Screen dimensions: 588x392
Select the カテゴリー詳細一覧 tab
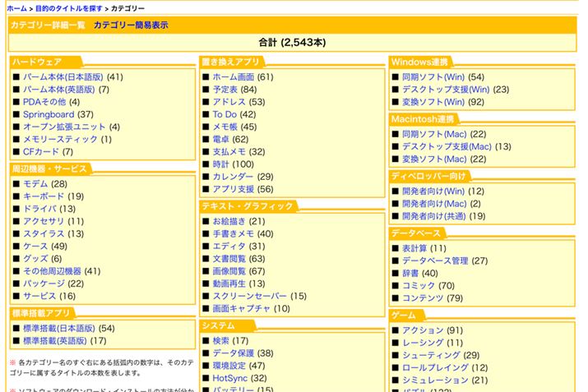48,25
